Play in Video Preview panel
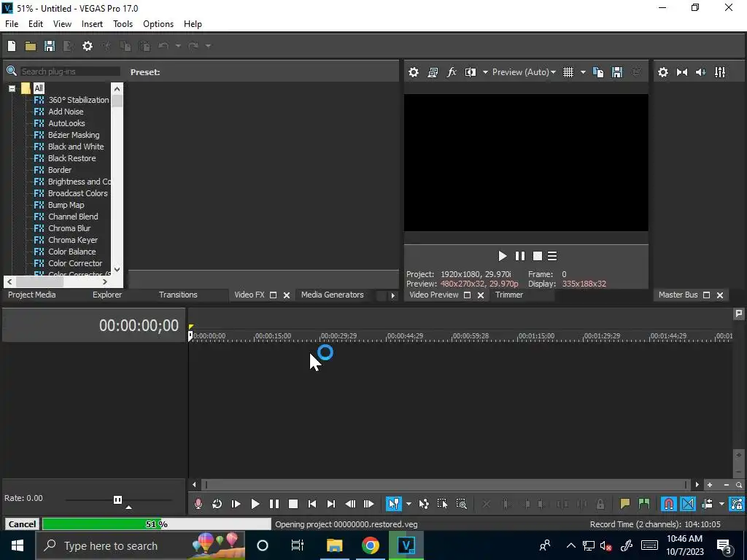Viewport: 747px width, 560px height. click(x=502, y=256)
